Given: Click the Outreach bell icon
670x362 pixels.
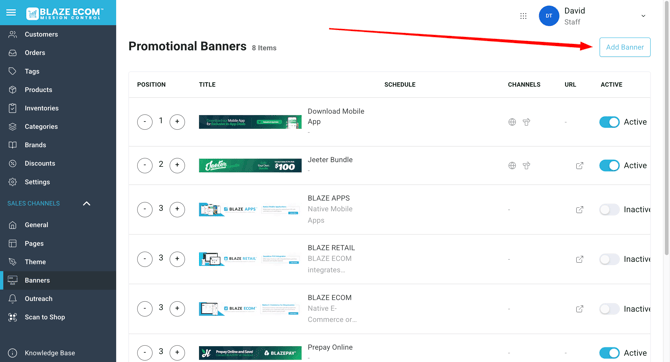Looking at the screenshot, I should (13, 298).
